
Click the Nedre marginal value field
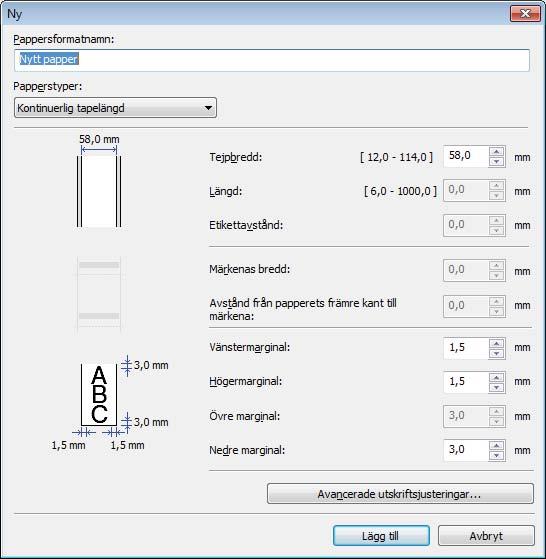point(465,450)
